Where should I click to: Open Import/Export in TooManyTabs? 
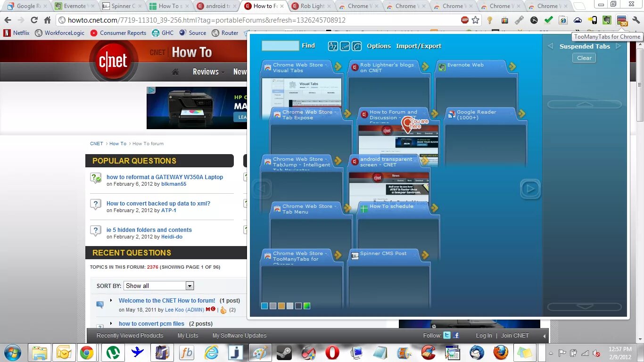[x=419, y=46]
